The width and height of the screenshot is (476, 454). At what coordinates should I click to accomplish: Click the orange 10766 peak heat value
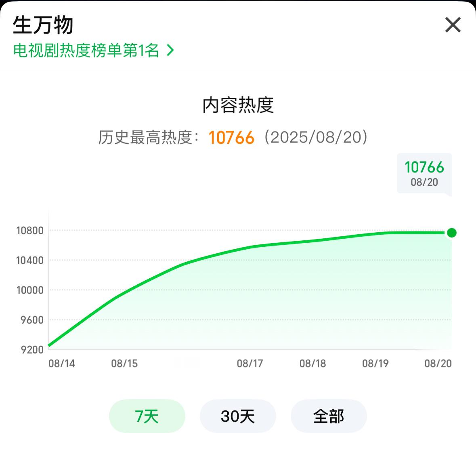coord(231,138)
